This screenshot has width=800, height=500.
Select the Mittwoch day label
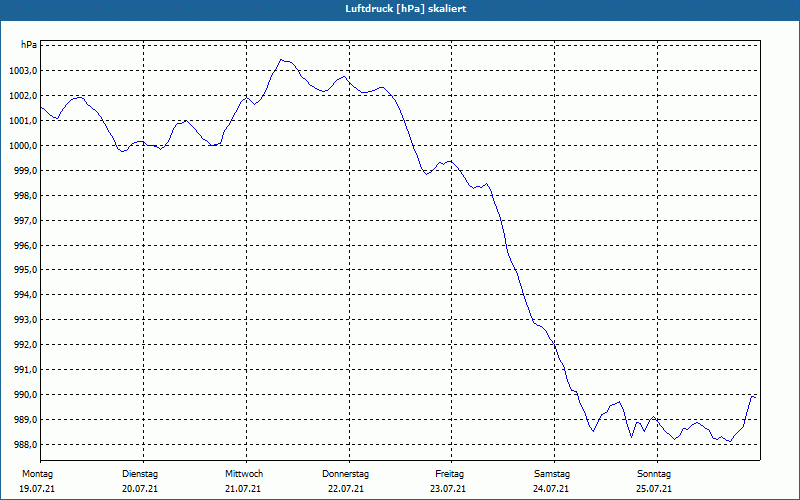[244, 474]
